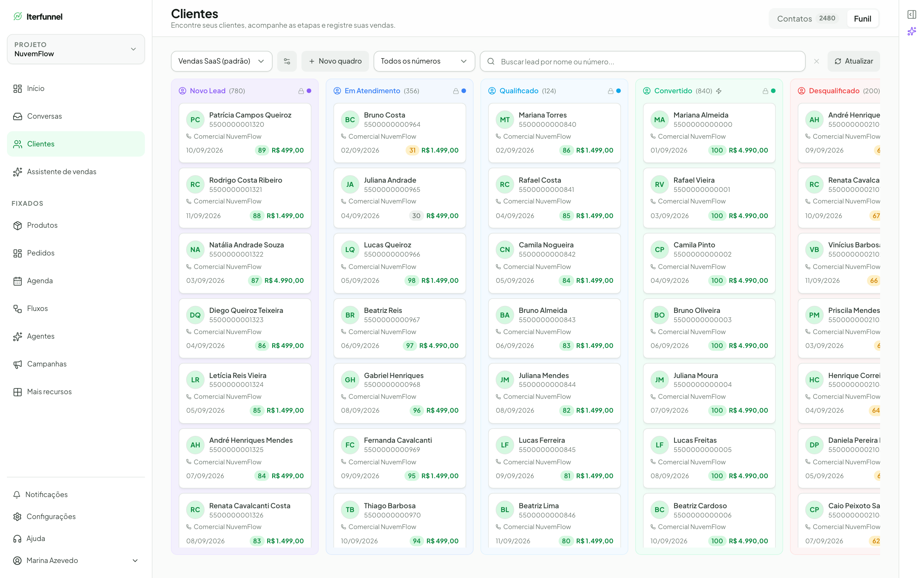The width and height of the screenshot is (924, 578).
Task: Open Patrícia Campos Queiroz lead card
Action: click(x=245, y=133)
